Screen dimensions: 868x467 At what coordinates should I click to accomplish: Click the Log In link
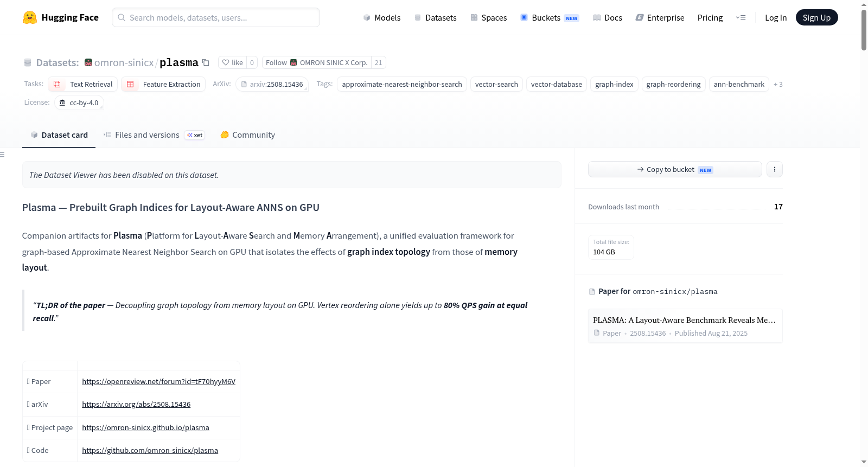tap(776, 18)
